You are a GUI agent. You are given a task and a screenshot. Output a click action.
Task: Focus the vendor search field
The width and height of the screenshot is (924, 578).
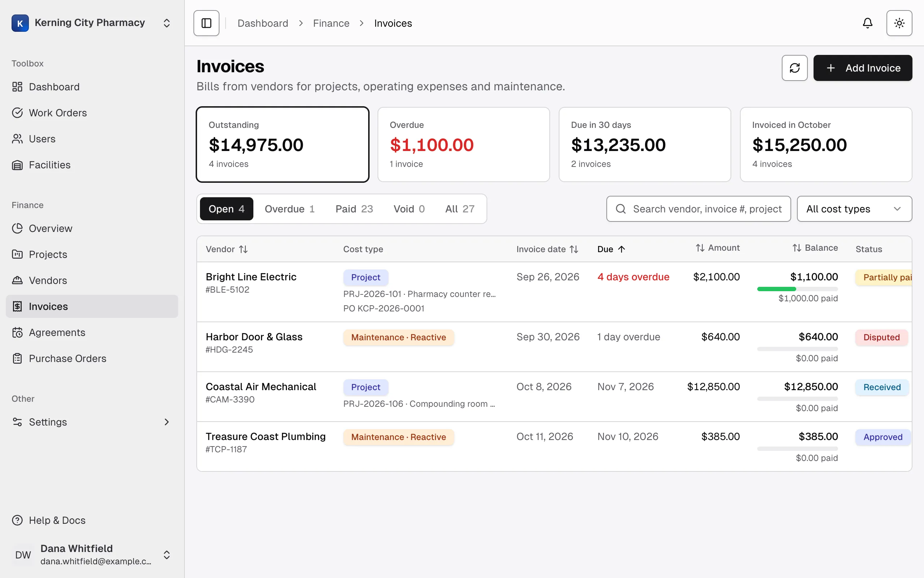(698, 209)
